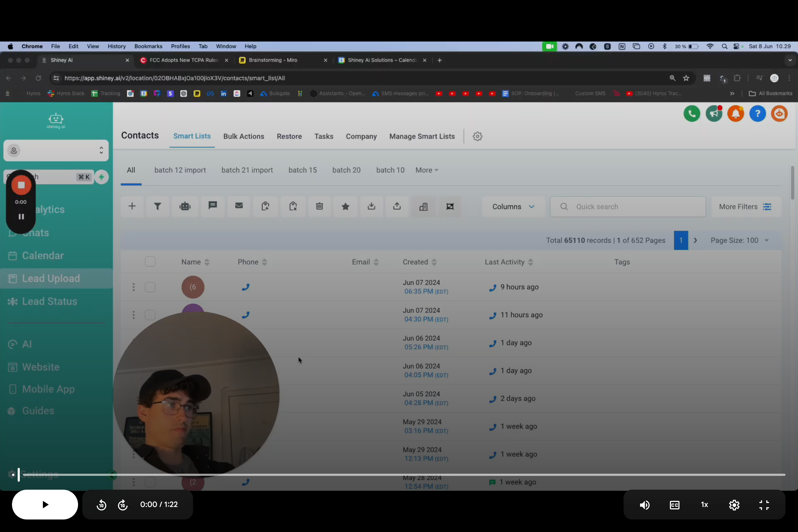Click the star icon in contacts toolbar

[345, 206]
